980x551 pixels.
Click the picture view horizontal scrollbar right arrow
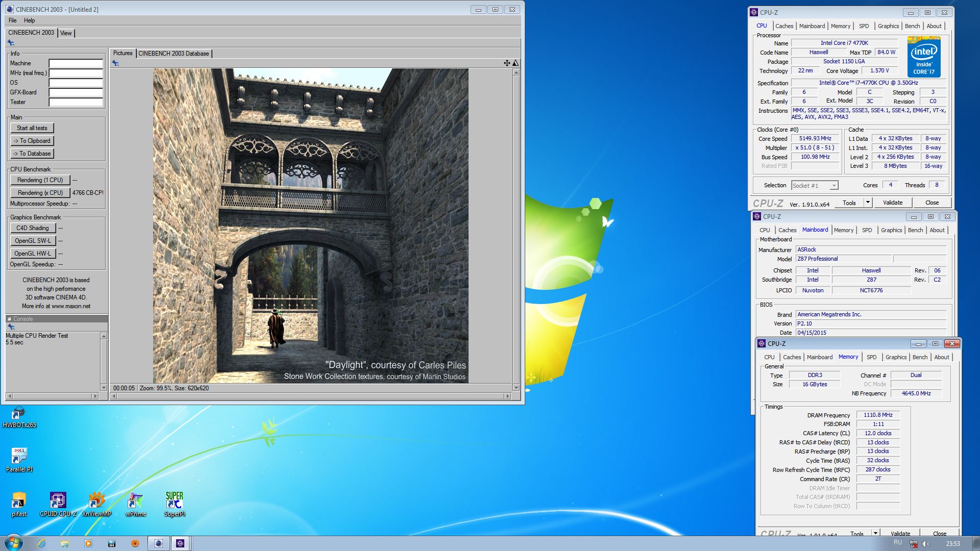[507, 396]
